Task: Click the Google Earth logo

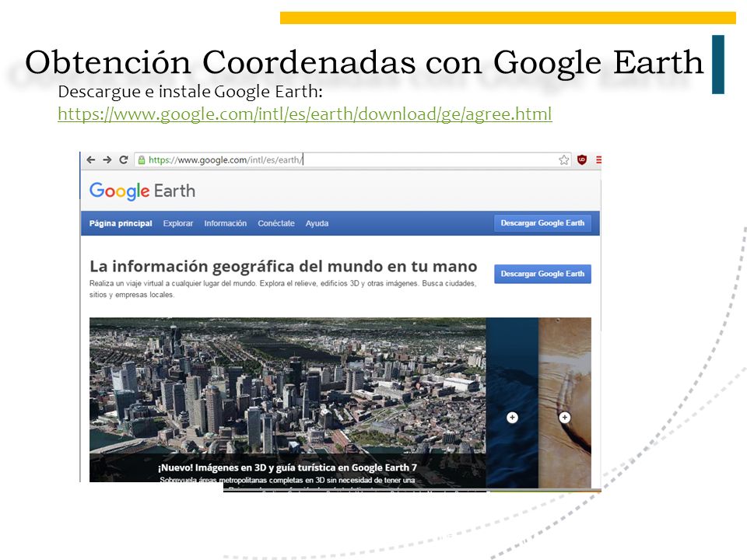Action: click(x=142, y=191)
